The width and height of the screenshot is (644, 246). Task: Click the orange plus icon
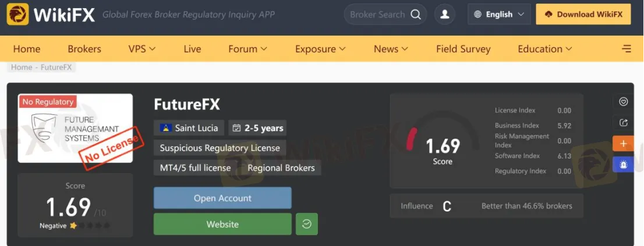[x=623, y=143]
